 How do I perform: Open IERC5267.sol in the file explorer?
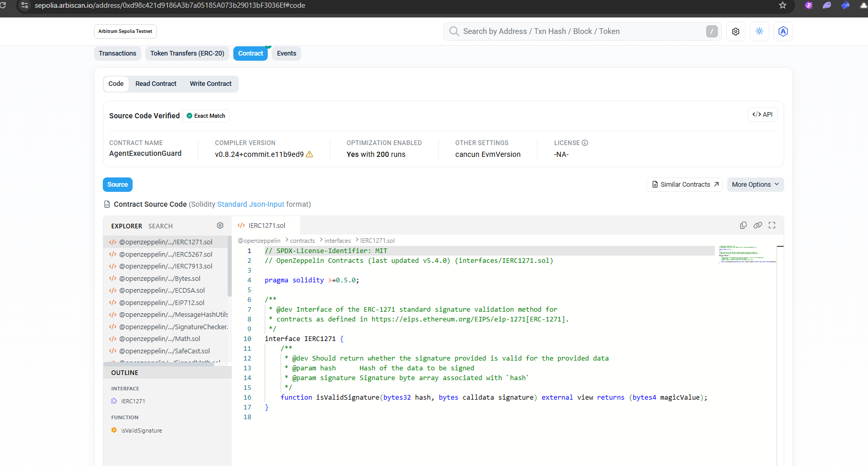(165, 254)
